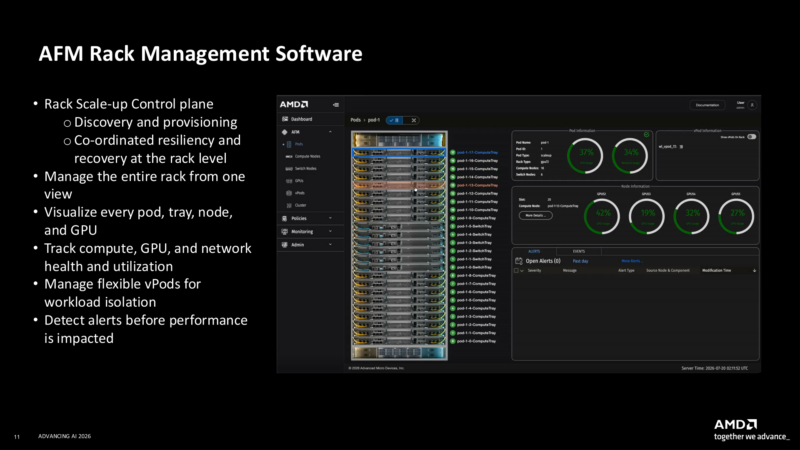This screenshot has width=800, height=450.
Task: Click the sort arrow on Modification Time column
Action: (755, 270)
